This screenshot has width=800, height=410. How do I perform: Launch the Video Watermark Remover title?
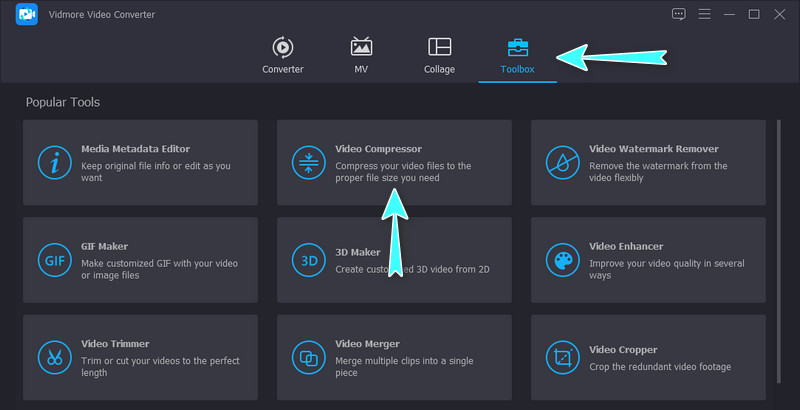pos(654,149)
